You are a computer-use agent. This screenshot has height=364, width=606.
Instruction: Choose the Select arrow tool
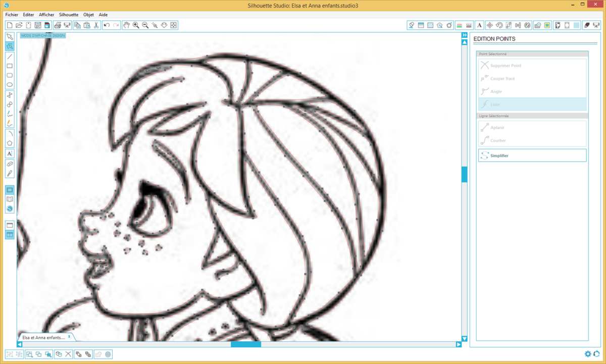[10, 37]
